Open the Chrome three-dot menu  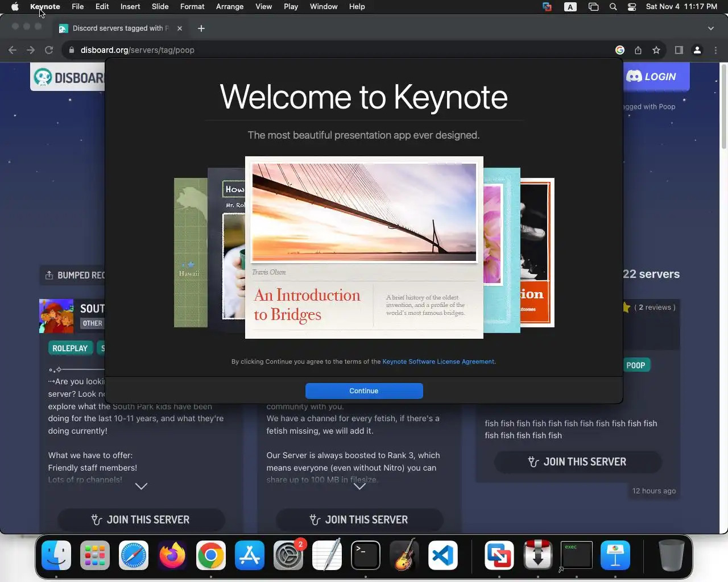coord(715,50)
